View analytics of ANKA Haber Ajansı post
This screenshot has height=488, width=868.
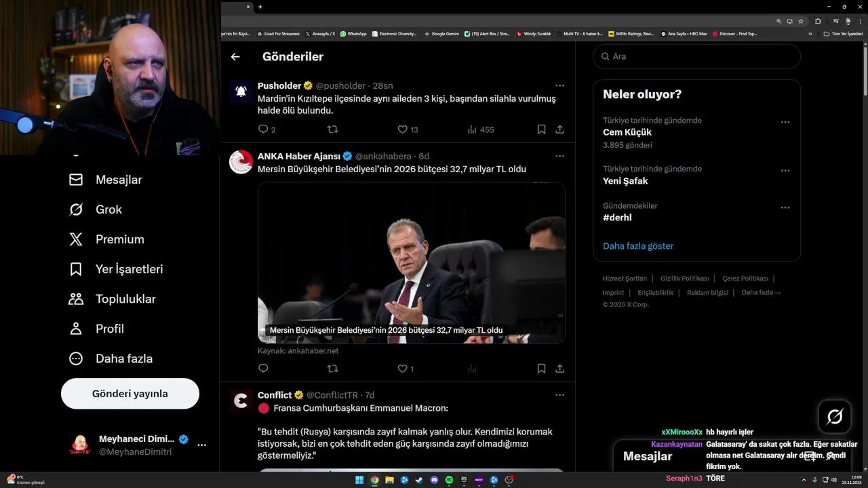coord(472,369)
